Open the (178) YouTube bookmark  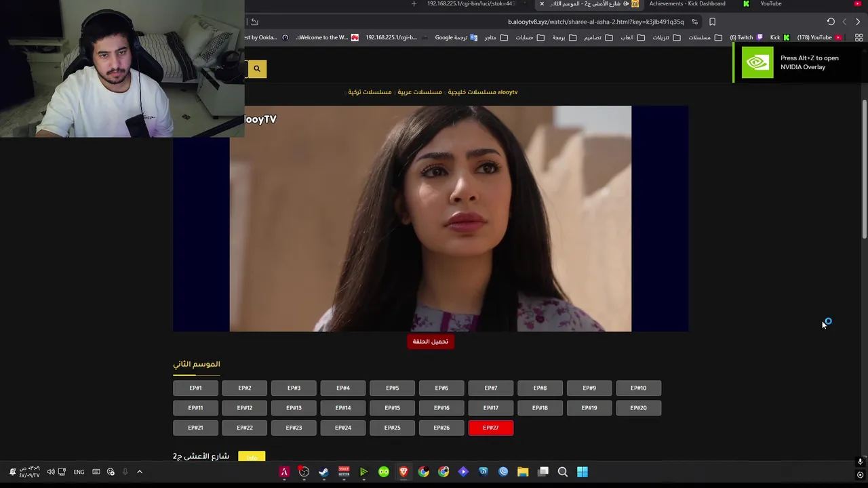(819, 37)
